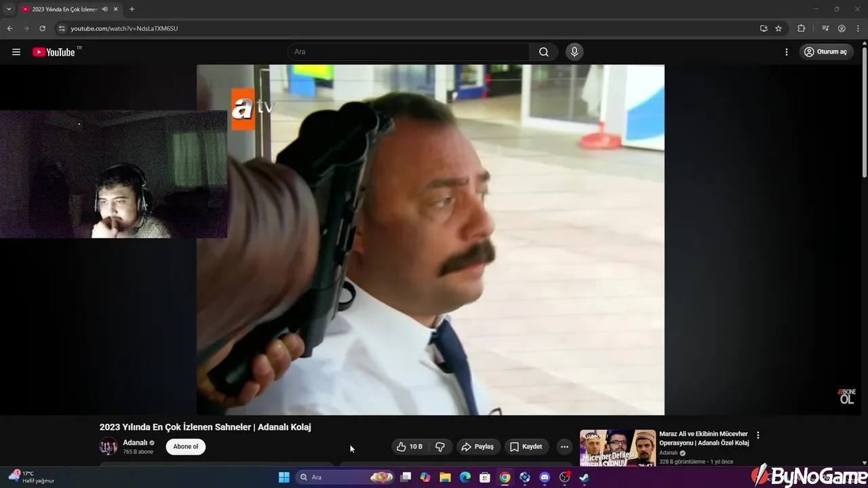Open Chrome three-dot menu
Screen dimensions: 868x488
[859, 28]
